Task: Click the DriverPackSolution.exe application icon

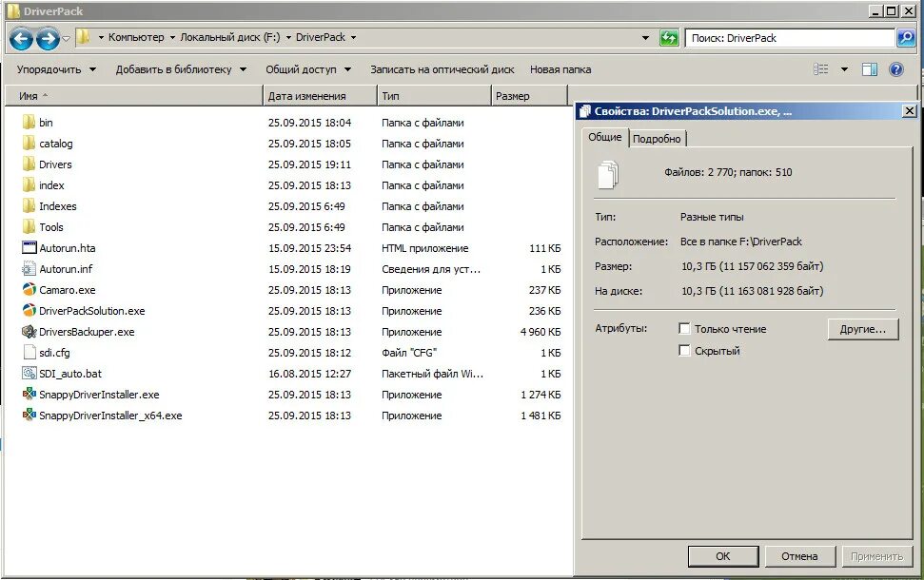Action: 29,310
